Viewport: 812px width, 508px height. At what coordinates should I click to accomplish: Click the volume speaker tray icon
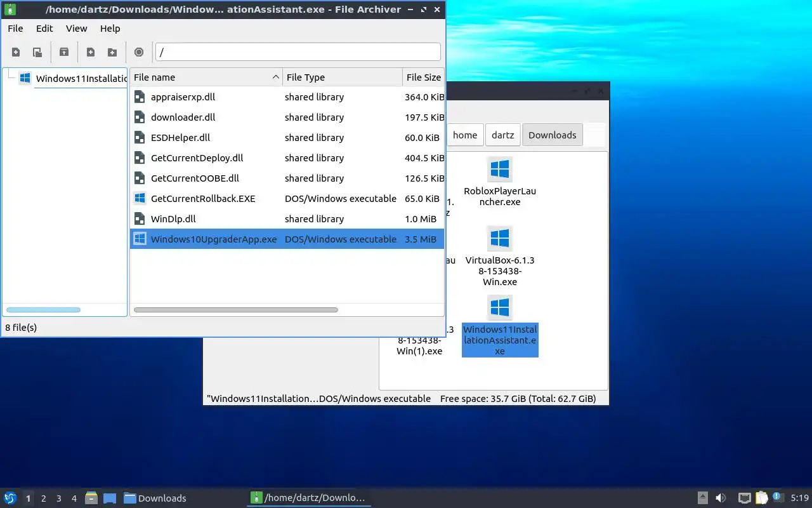tap(721, 498)
